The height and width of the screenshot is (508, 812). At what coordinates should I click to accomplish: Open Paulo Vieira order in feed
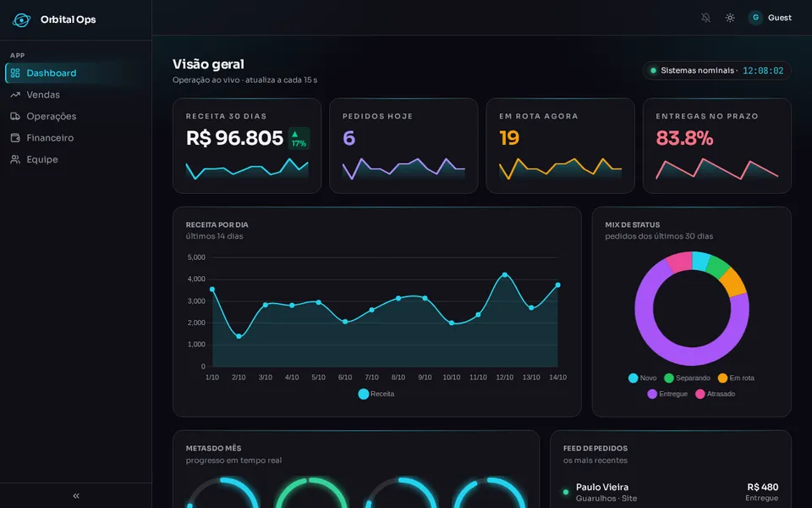671,492
